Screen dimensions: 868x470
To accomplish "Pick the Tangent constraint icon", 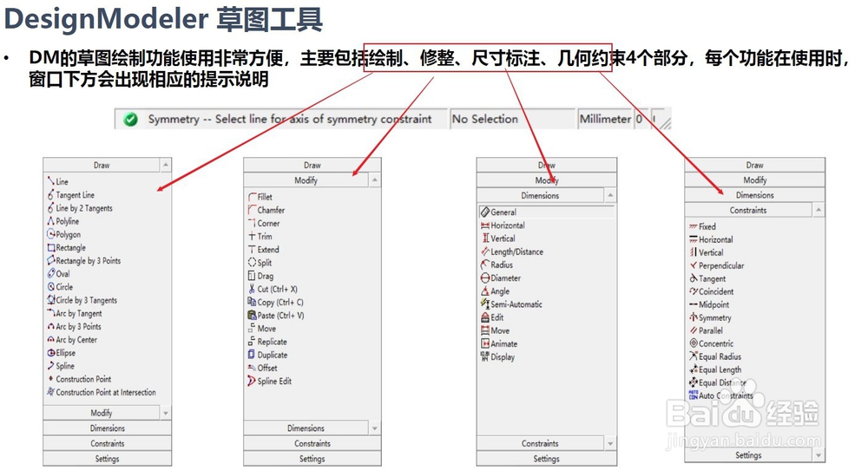I will (693, 278).
